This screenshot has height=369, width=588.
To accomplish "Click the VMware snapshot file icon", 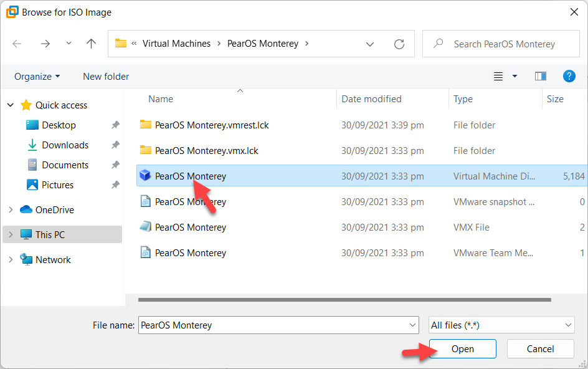I will [x=146, y=201].
